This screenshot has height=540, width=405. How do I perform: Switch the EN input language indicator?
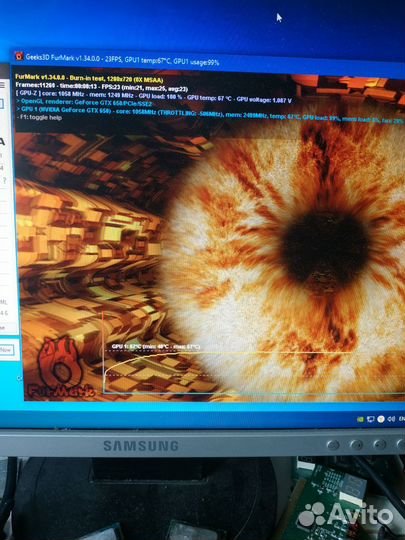[402, 419]
